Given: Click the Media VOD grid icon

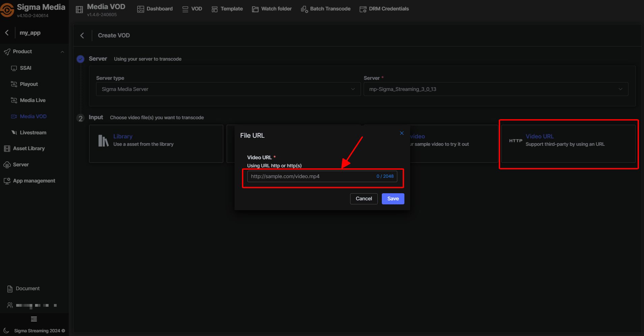Looking at the screenshot, I should [79, 10].
